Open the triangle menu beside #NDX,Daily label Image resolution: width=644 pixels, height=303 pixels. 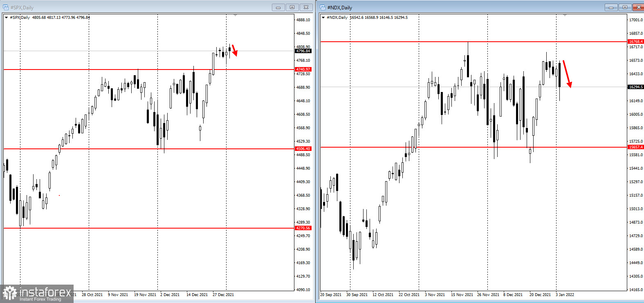[323, 18]
